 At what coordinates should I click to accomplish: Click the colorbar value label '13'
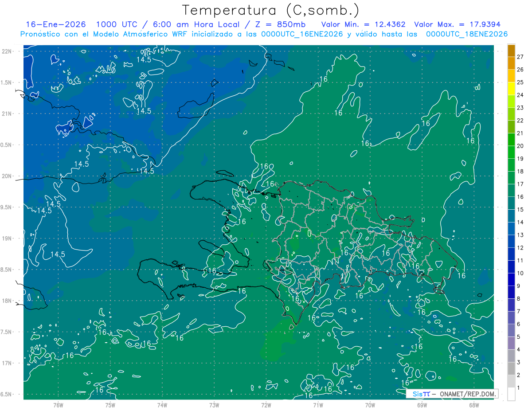point(520,235)
